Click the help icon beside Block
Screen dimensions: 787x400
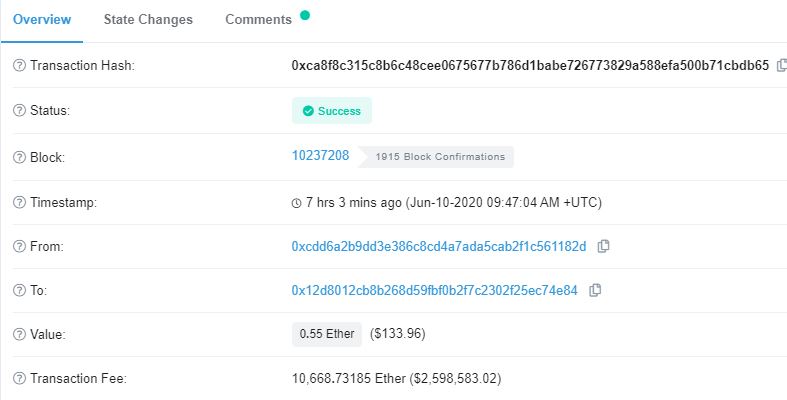click(19, 158)
